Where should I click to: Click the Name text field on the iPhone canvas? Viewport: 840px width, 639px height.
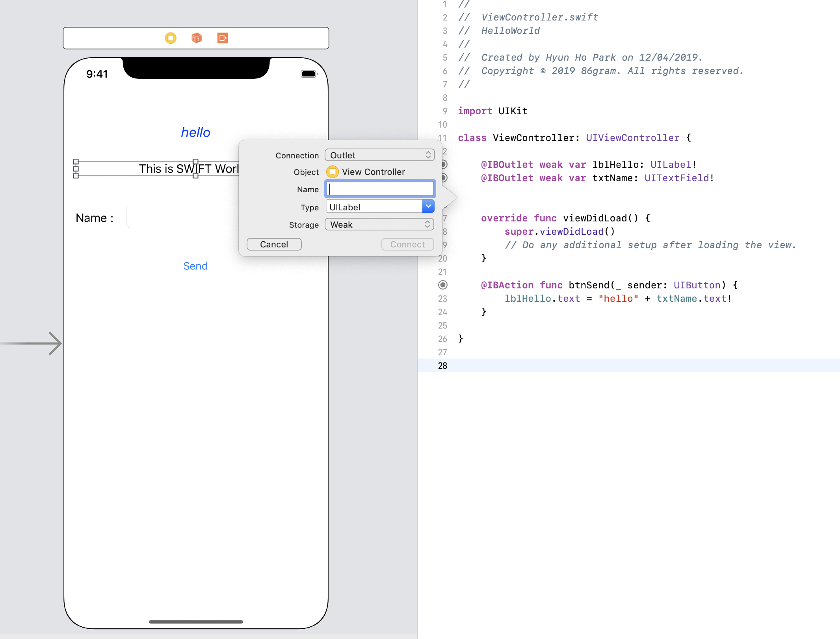tap(182, 217)
